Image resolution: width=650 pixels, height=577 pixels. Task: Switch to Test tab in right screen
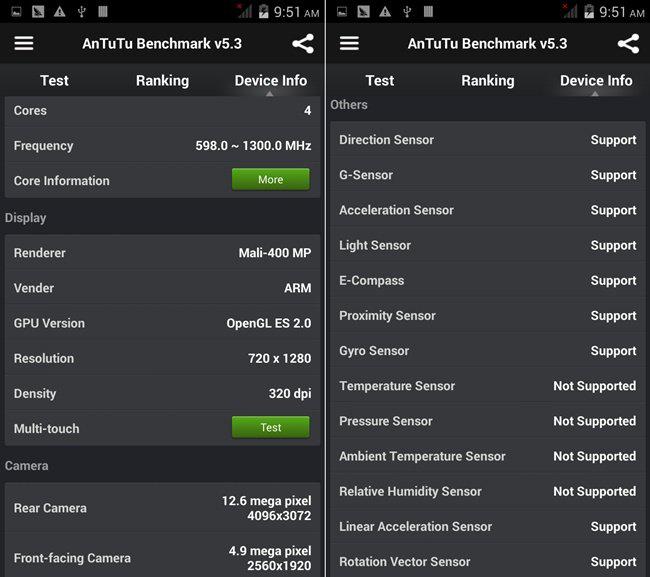tap(380, 80)
